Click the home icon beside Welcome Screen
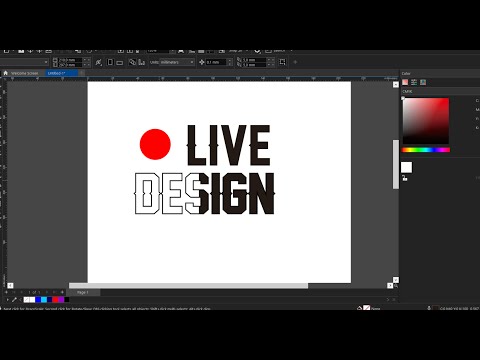 point(5,73)
